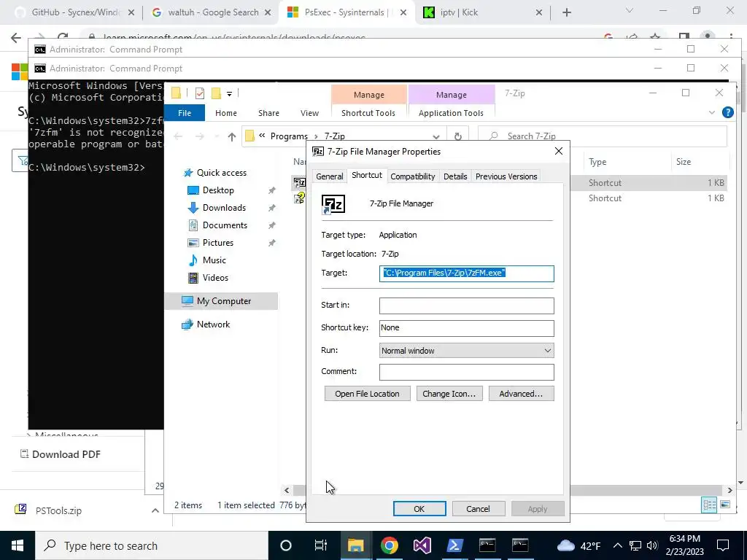Click the Explorer Up arrow button

click(x=231, y=136)
